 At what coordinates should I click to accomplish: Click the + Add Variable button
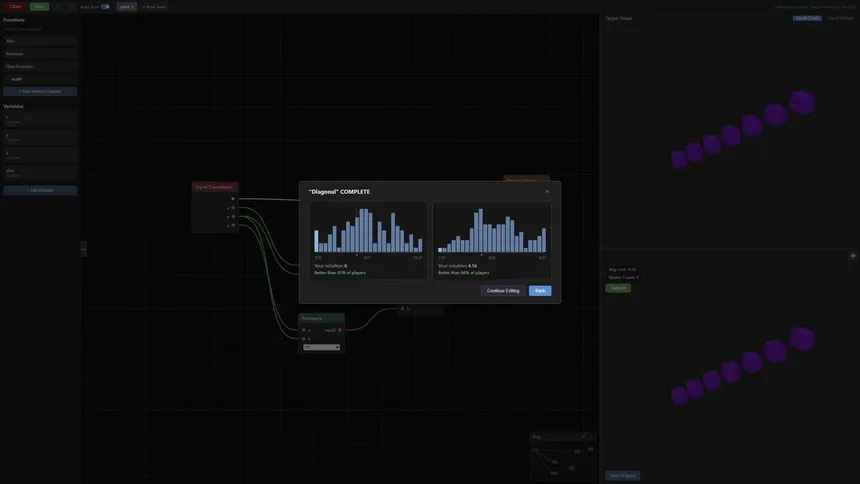[x=40, y=190]
